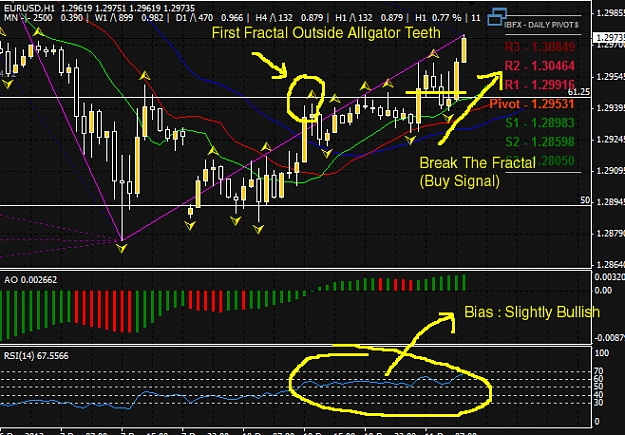Click the 0.00 level on AO scale

pos(603,290)
